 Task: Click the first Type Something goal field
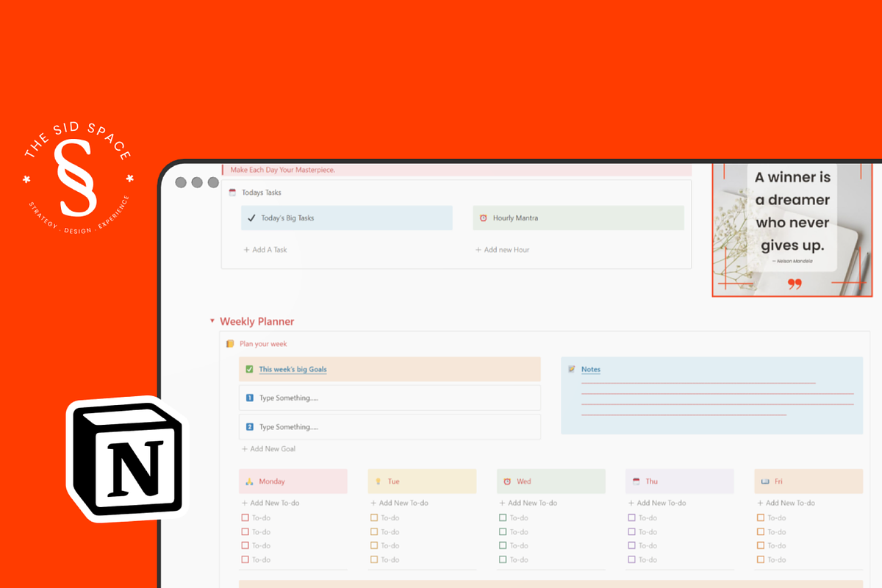[x=390, y=398]
